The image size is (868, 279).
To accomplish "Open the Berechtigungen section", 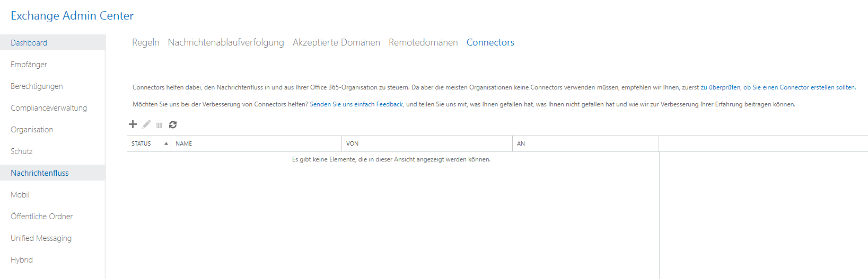I will (37, 86).
